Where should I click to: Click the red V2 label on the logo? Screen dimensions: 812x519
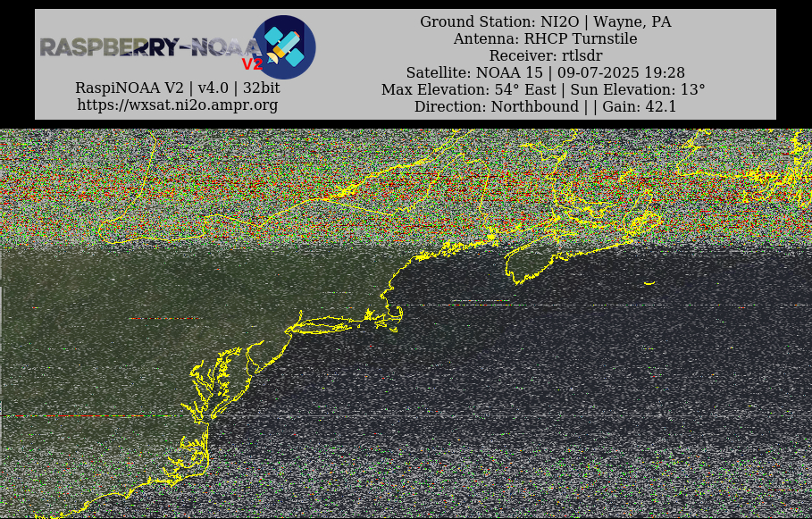[253, 64]
